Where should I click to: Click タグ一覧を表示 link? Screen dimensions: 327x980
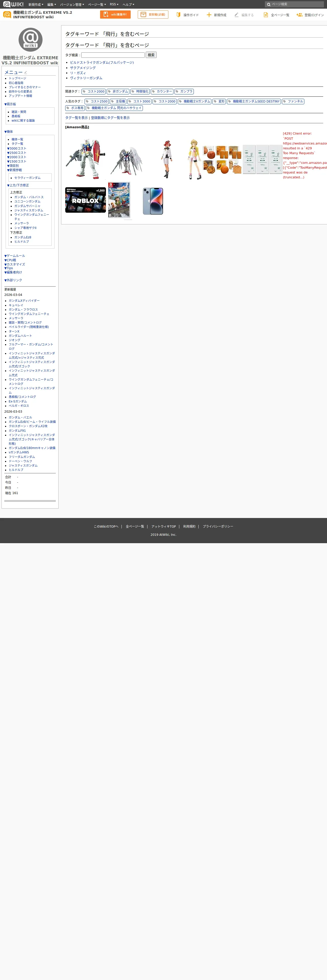(x=76, y=118)
